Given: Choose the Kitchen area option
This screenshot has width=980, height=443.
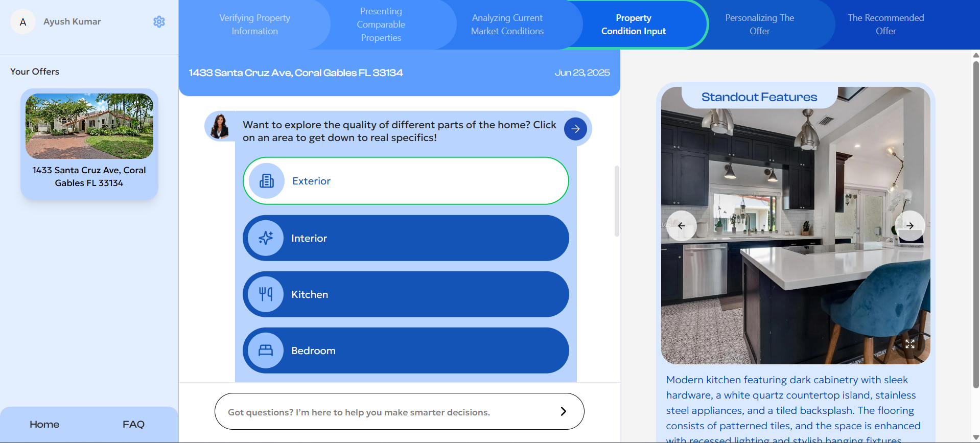Looking at the screenshot, I should [x=406, y=294].
